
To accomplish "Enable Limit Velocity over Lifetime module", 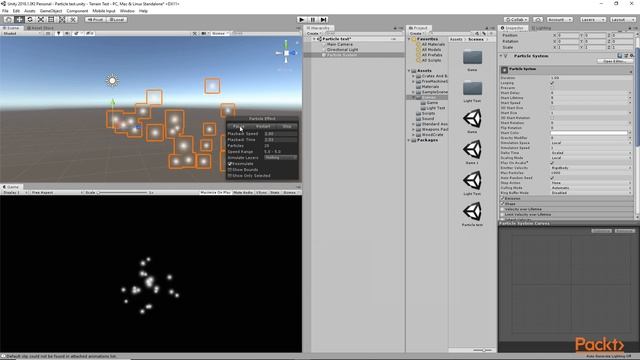I will click(502, 214).
